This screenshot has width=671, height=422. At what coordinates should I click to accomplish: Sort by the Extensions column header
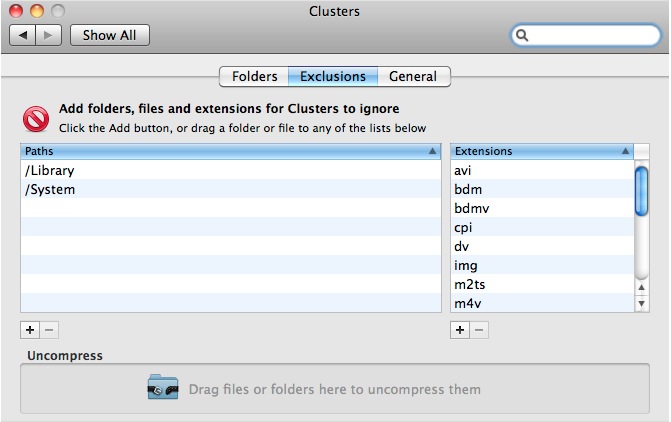click(541, 151)
